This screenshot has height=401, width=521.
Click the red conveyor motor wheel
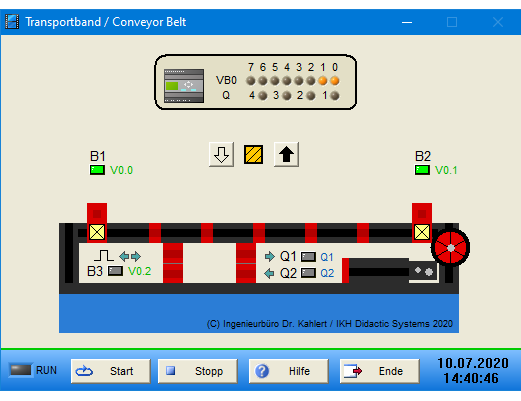pos(450,248)
